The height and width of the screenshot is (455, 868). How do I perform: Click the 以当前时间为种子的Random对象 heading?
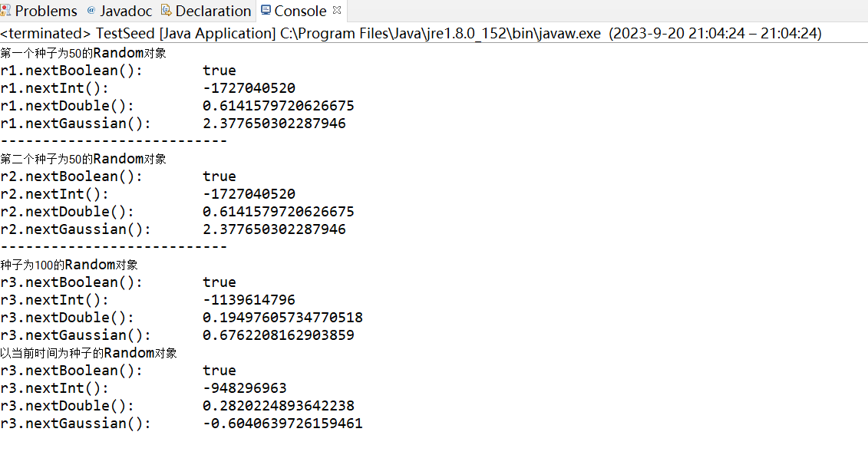(88, 353)
